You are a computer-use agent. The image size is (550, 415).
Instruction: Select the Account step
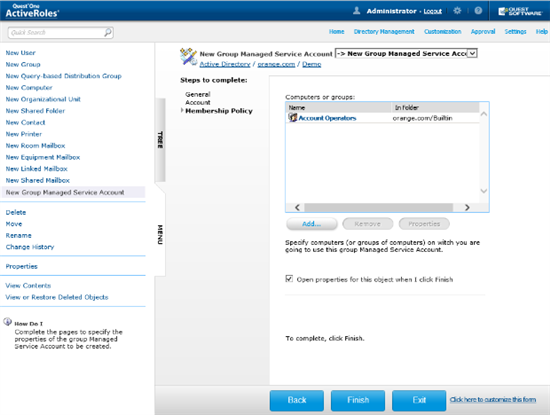tap(198, 102)
